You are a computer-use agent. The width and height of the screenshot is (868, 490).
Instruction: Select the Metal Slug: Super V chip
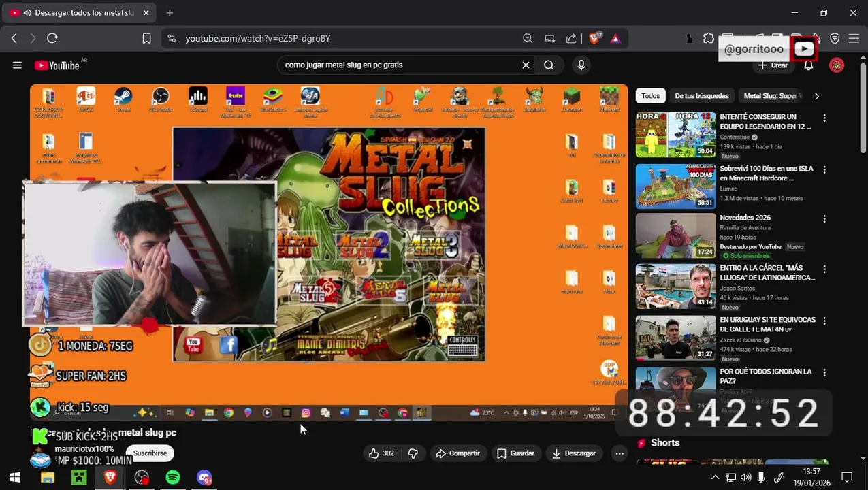(773, 96)
